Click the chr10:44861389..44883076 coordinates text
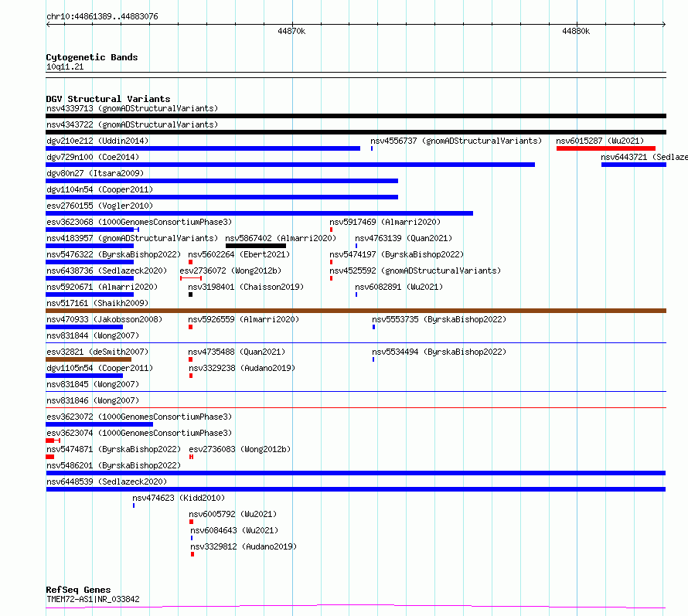The width and height of the screenshot is (688, 616). coord(102,17)
